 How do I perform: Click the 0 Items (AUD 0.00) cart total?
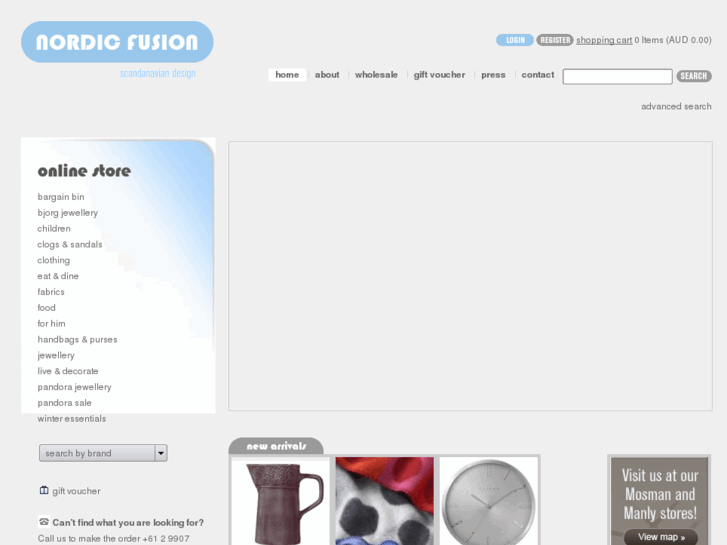(673, 40)
